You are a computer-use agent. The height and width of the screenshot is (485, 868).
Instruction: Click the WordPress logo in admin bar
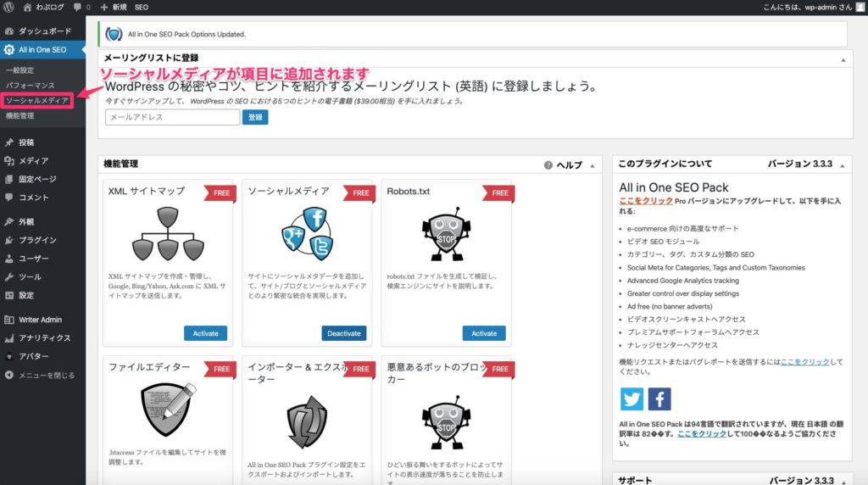click(x=8, y=7)
